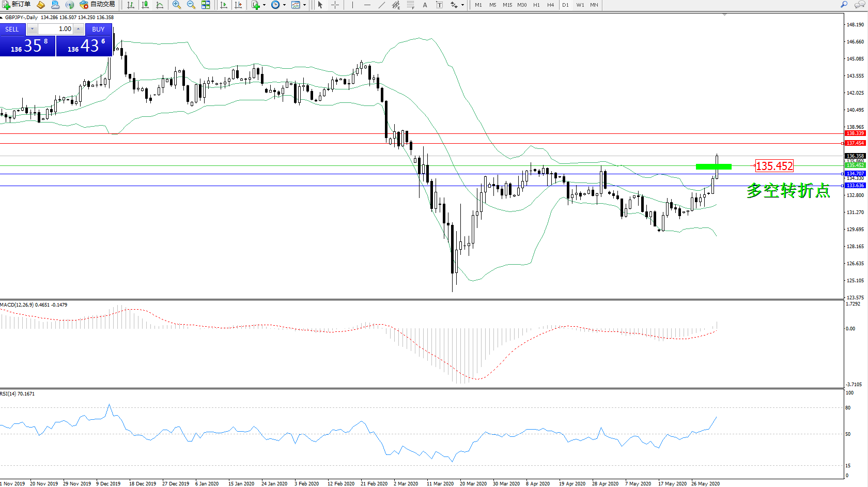Switch to the W1 timeframe
Image resolution: width=868 pixels, height=487 pixels.
580,5
